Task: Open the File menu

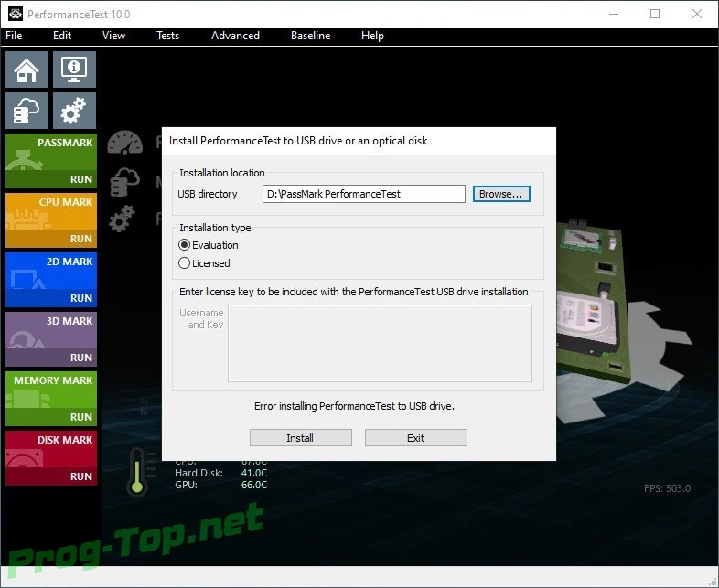Action: tap(14, 36)
